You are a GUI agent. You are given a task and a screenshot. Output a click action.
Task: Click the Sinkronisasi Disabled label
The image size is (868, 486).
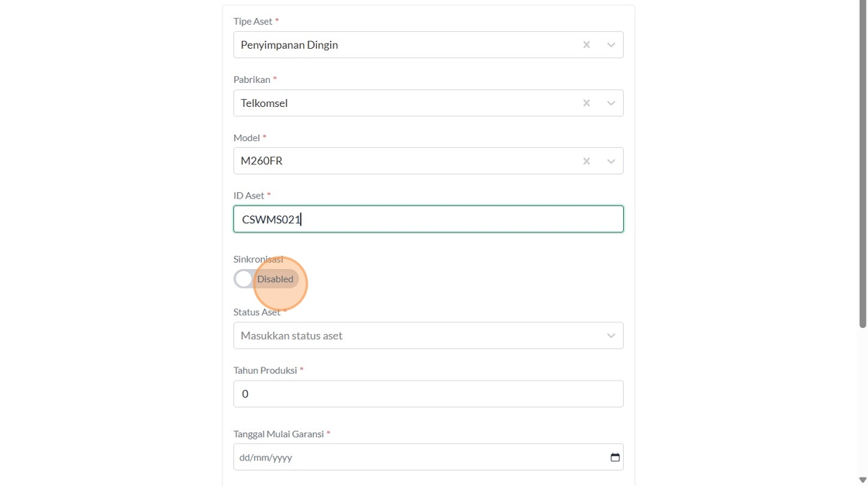point(275,279)
